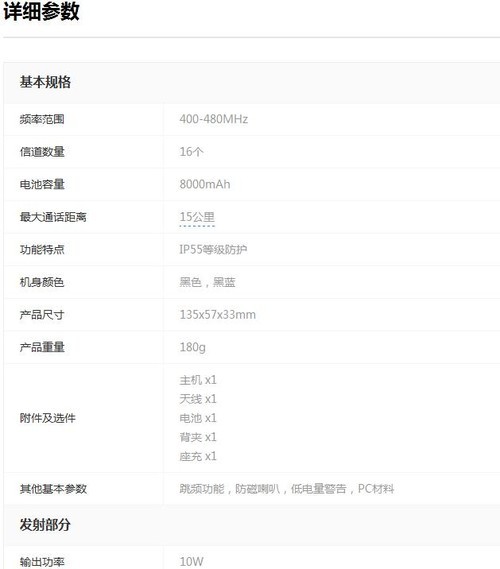Select the 详细参数 heading

tap(41, 11)
